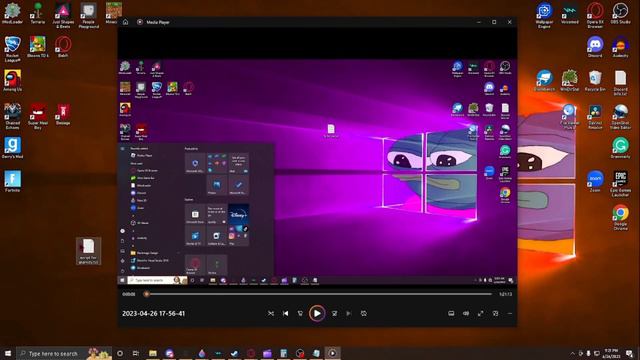Select Grammarly desktop shortcut
Screen dimensions: 640x360
[x=620, y=148]
